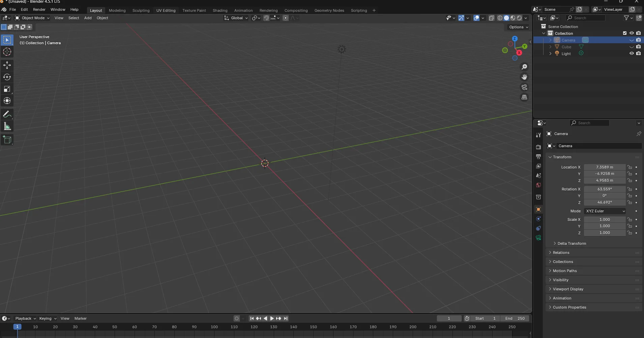Toggle camera view icon in viewport
Image resolution: width=644 pixels, height=338 pixels.
(x=524, y=87)
